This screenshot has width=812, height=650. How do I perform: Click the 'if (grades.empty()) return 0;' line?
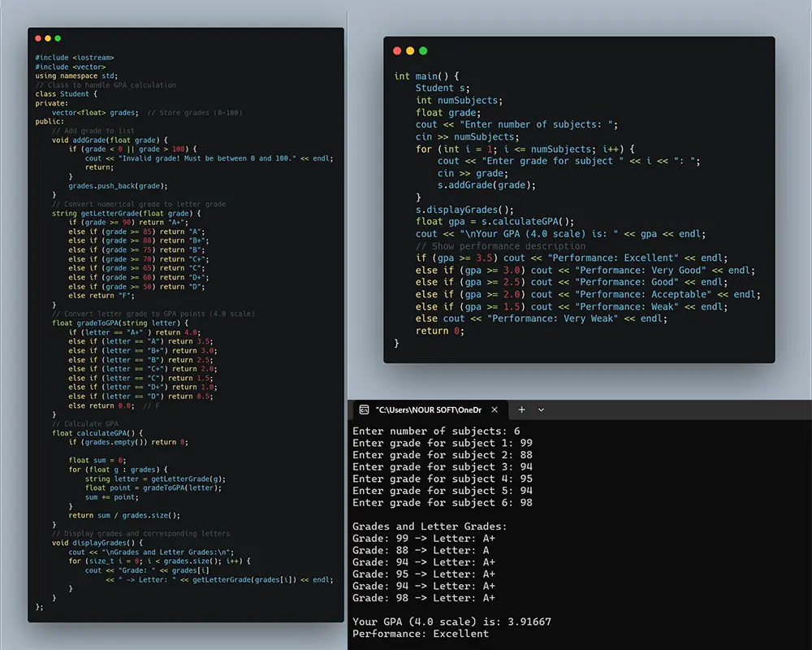pos(128,442)
